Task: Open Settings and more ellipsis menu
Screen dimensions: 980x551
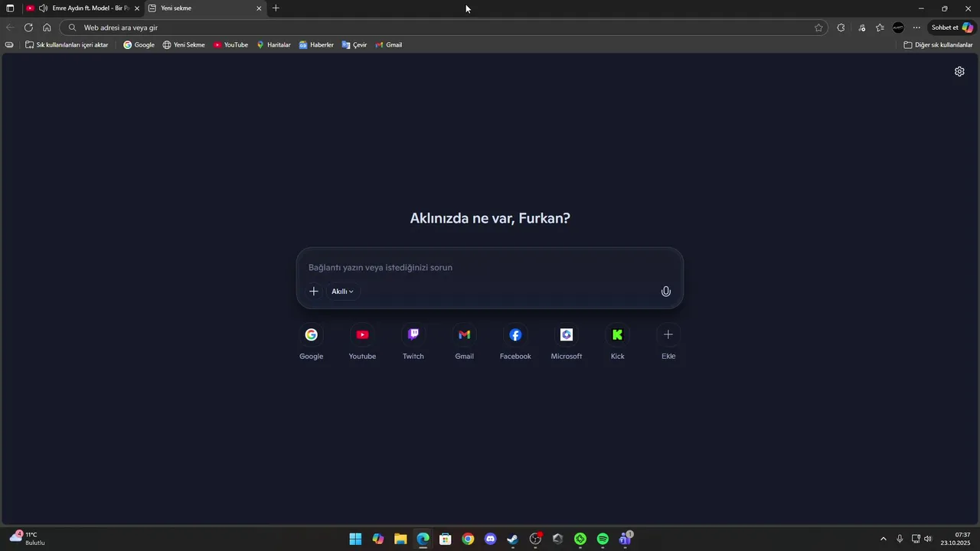Action: 916,28
